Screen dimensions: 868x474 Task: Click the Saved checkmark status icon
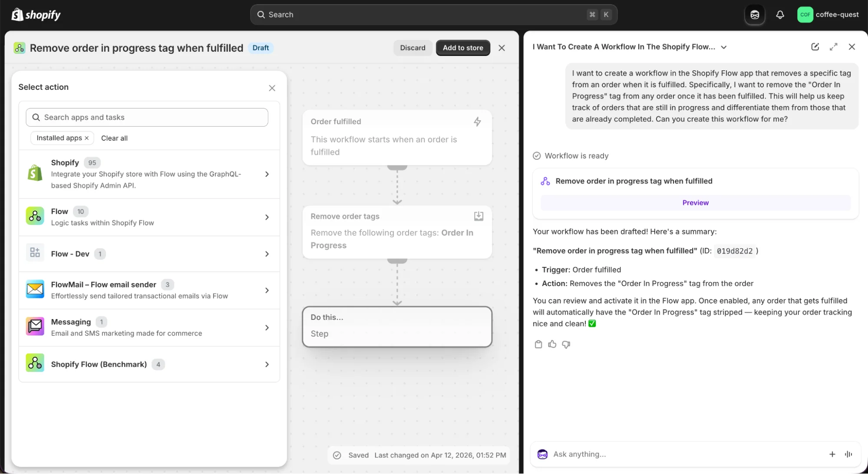[x=337, y=455]
